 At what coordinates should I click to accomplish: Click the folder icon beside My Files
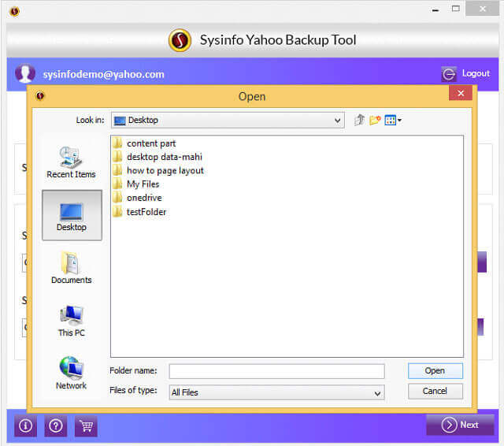(117, 184)
